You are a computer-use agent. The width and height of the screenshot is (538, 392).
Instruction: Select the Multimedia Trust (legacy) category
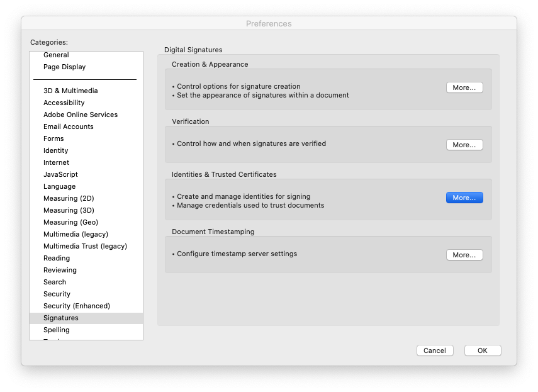coord(85,246)
